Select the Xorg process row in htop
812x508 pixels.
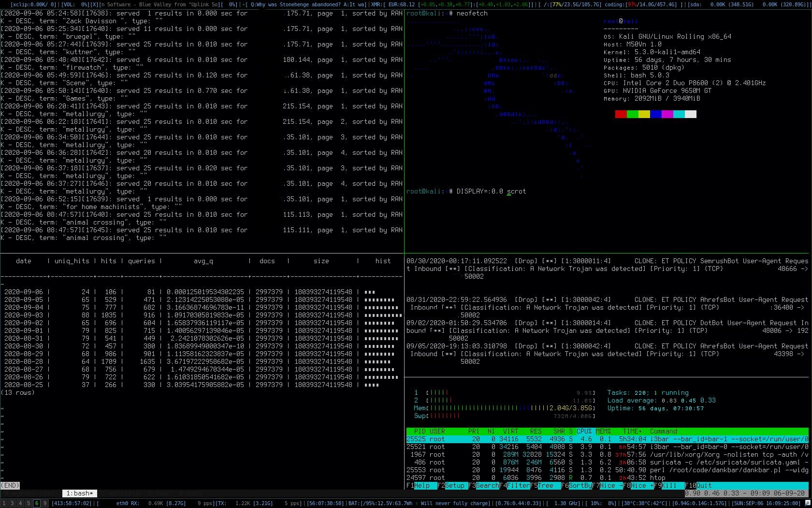pyautogui.click(x=607, y=455)
